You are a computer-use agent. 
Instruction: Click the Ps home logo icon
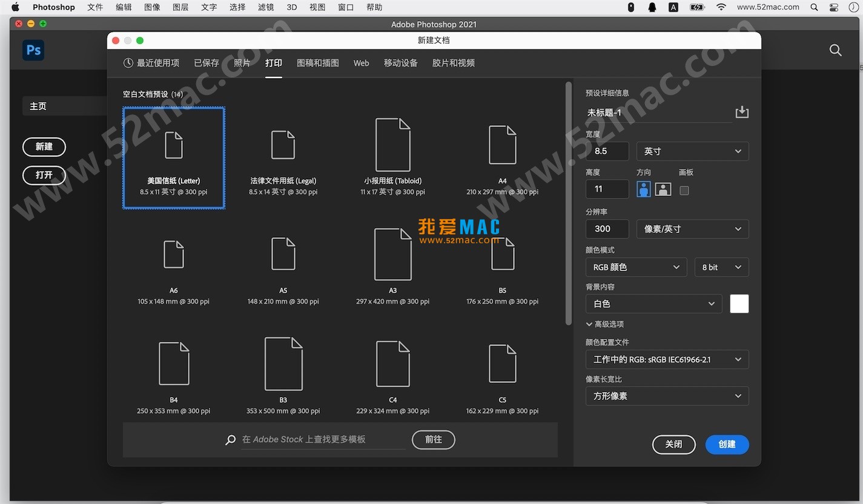pyautogui.click(x=33, y=50)
